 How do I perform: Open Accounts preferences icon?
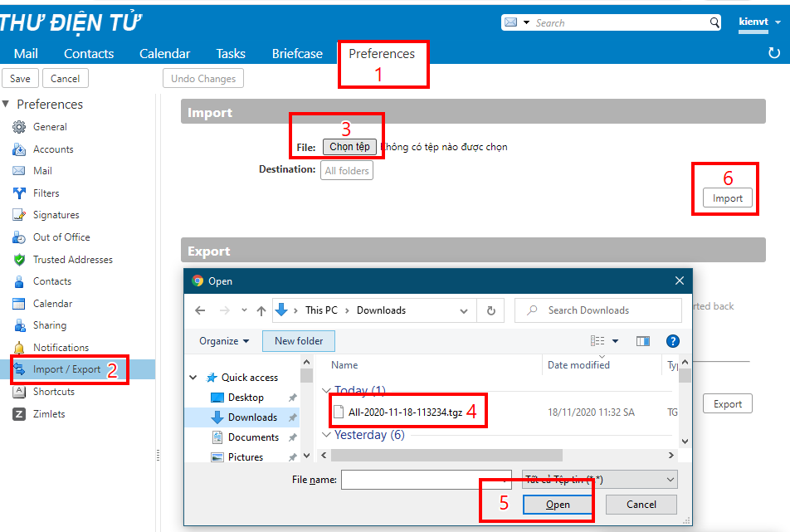[x=19, y=149]
